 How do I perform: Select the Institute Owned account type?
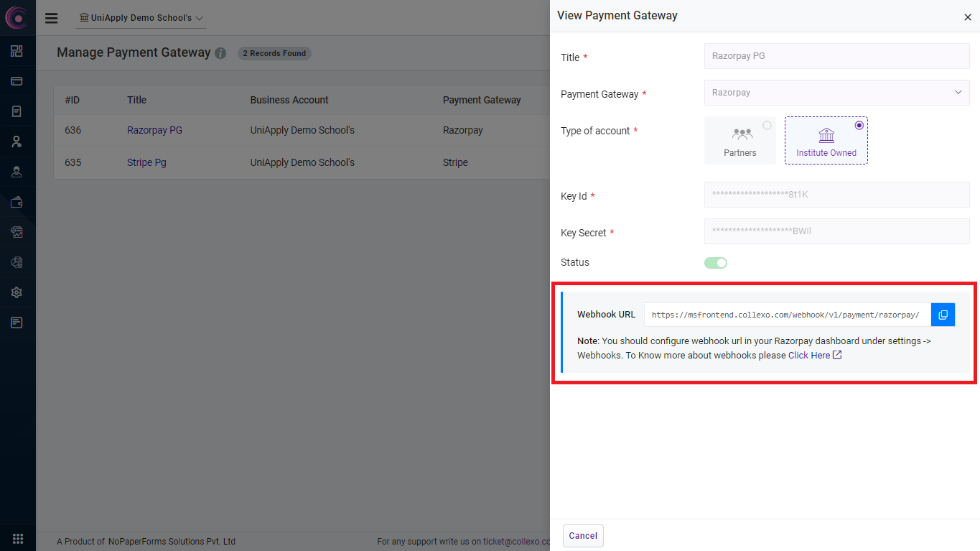(826, 140)
